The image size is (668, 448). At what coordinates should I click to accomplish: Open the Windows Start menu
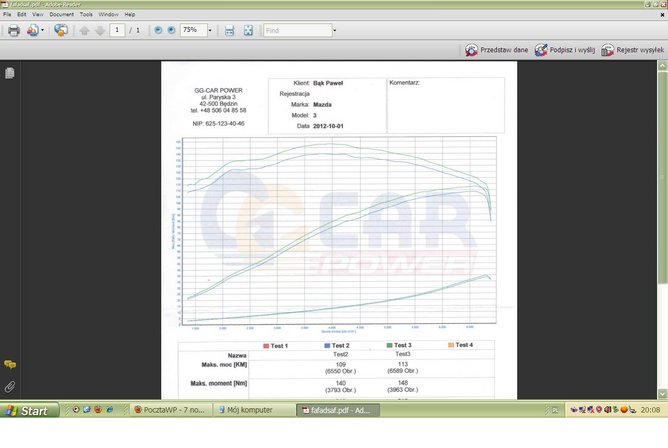pyautogui.click(x=28, y=410)
